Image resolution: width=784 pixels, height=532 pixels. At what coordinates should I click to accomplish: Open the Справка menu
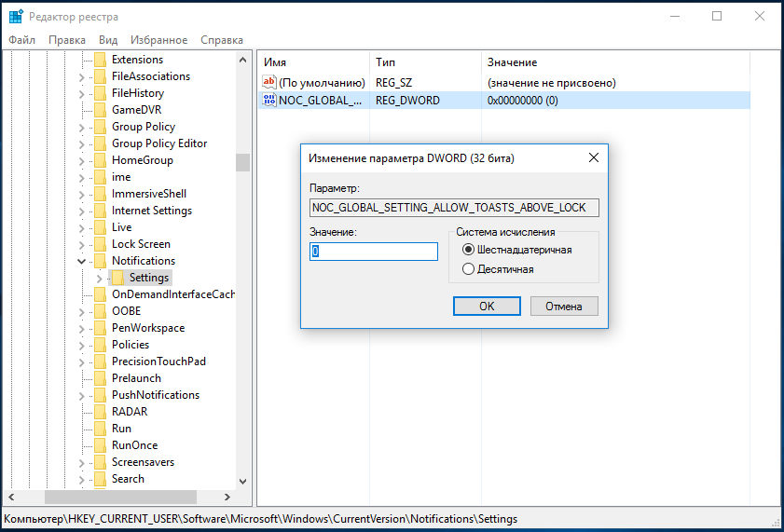(222, 40)
